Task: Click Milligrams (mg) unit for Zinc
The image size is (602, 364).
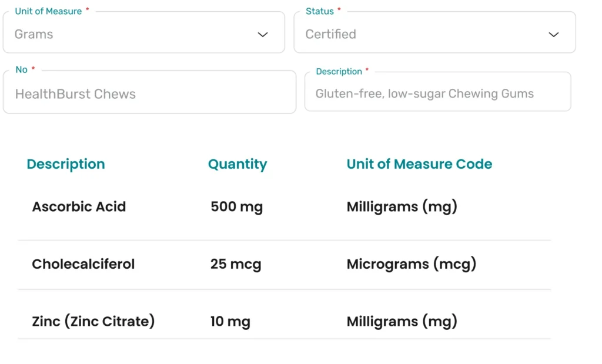Action: coord(402,322)
